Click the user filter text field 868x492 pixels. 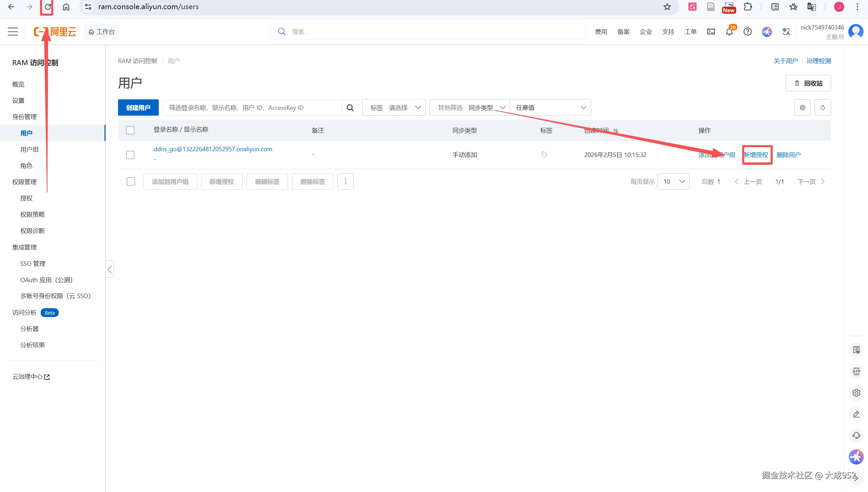[x=252, y=108]
